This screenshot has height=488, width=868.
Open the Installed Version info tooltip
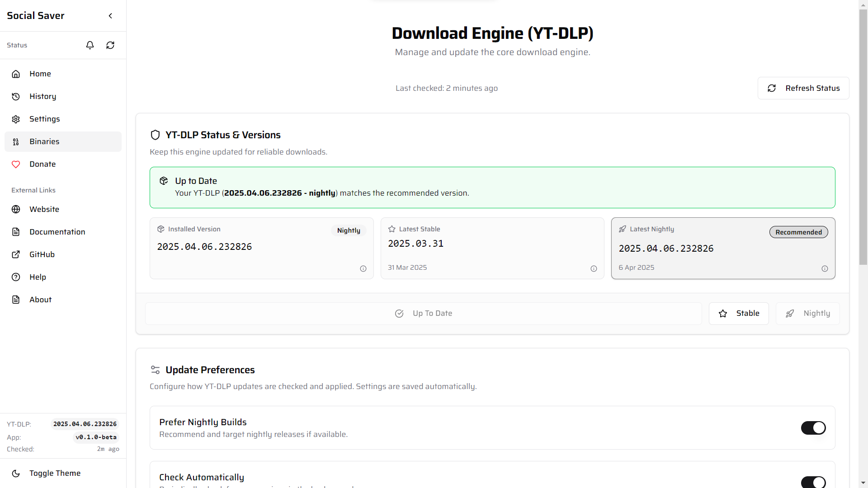(363, 268)
